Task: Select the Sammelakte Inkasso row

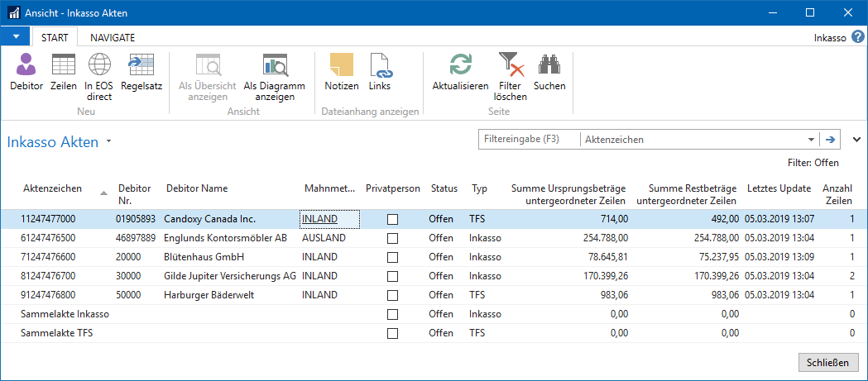Action: tap(434, 314)
